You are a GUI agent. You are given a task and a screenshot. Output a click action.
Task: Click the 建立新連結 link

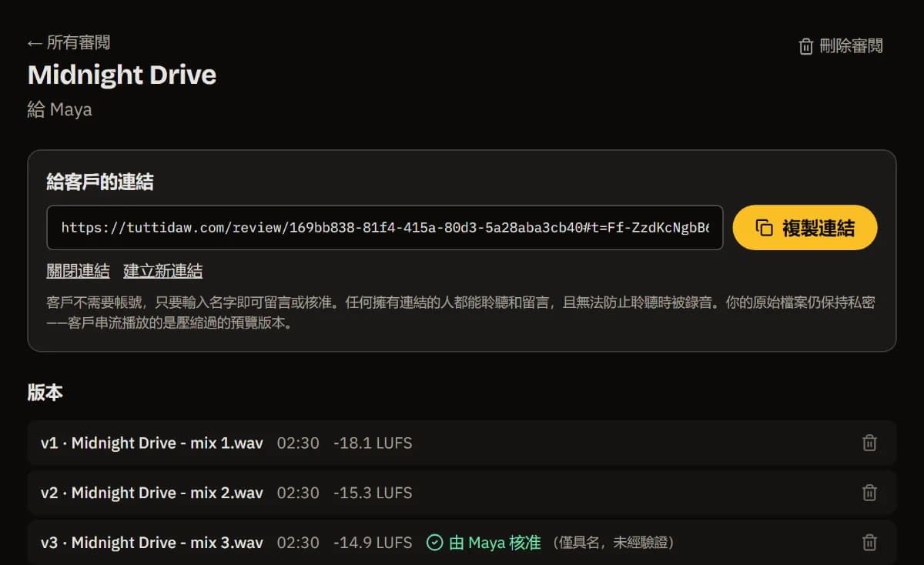click(x=162, y=271)
